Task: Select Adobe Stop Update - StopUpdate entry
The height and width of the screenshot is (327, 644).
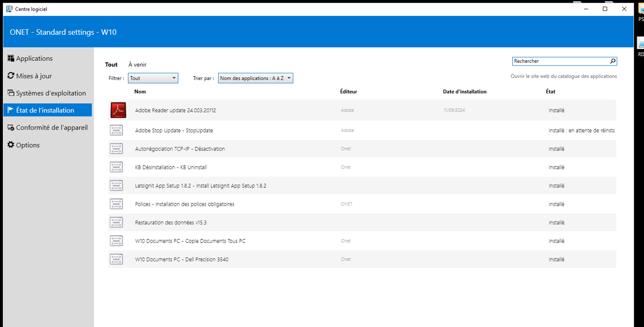Action: pos(362,130)
